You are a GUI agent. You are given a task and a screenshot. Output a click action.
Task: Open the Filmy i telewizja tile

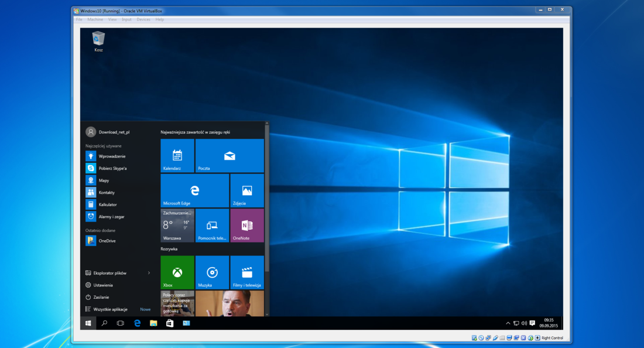(x=247, y=272)
